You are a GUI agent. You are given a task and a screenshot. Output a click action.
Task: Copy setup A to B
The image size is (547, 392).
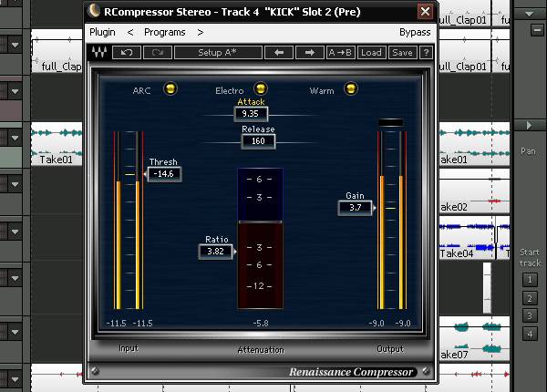click(340, 53)
